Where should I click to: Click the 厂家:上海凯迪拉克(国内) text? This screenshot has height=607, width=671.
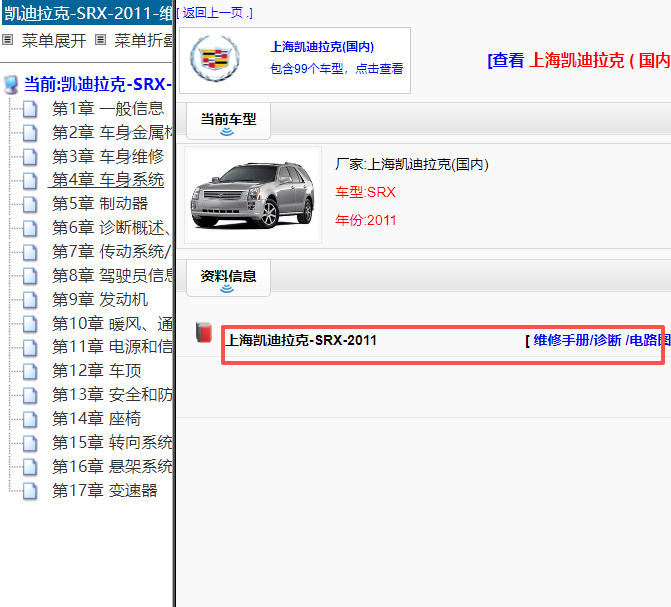tap(412, 164)
